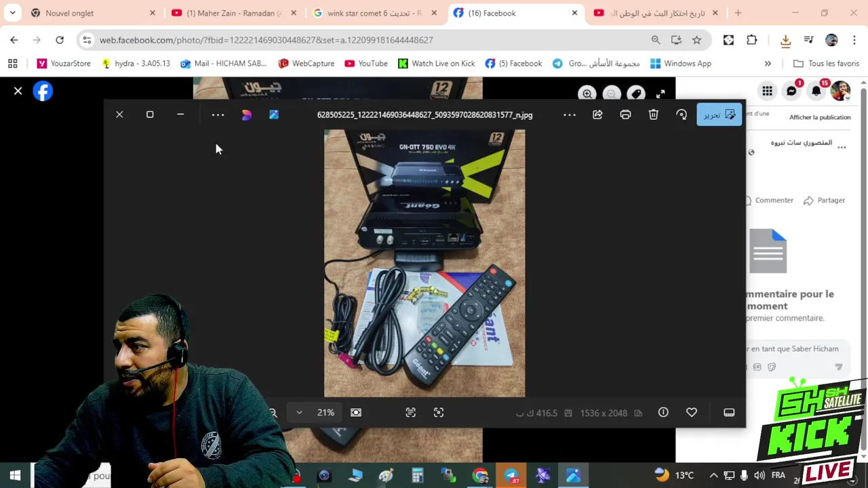This screenshot has width=868, height=488.
Task: Bookmark this page with the star
Action: point(696,40)
